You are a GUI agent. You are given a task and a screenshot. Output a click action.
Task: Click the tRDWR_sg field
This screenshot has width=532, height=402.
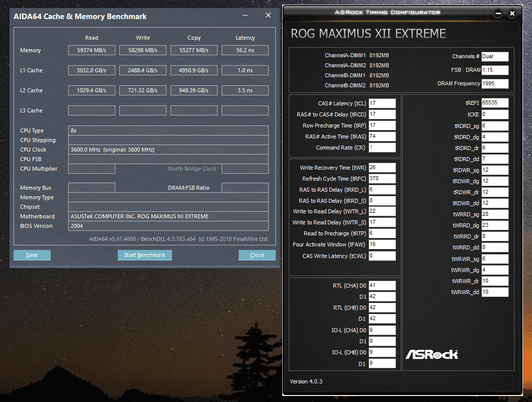tap(495, 170)
